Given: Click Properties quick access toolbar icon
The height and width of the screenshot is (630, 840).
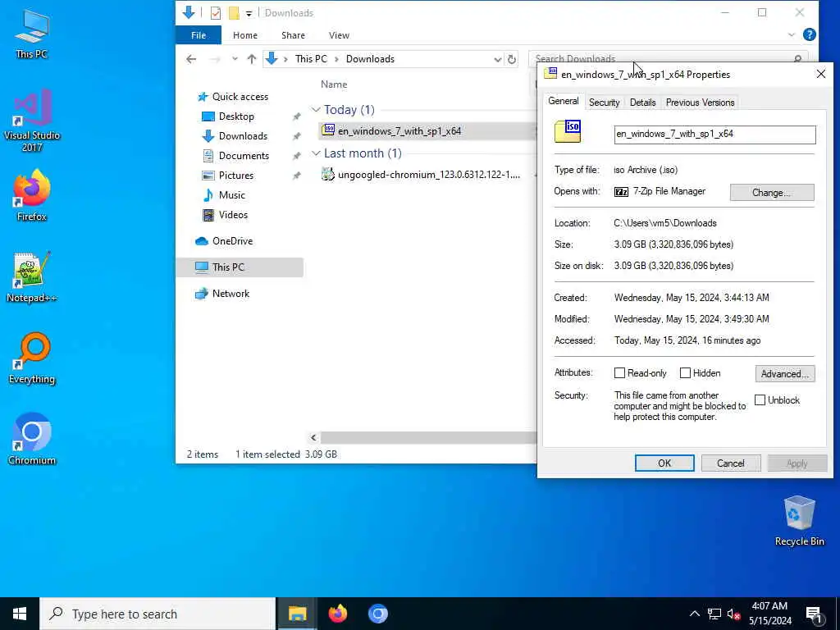Looking at the screenshot, I should [x=216, y=13].
